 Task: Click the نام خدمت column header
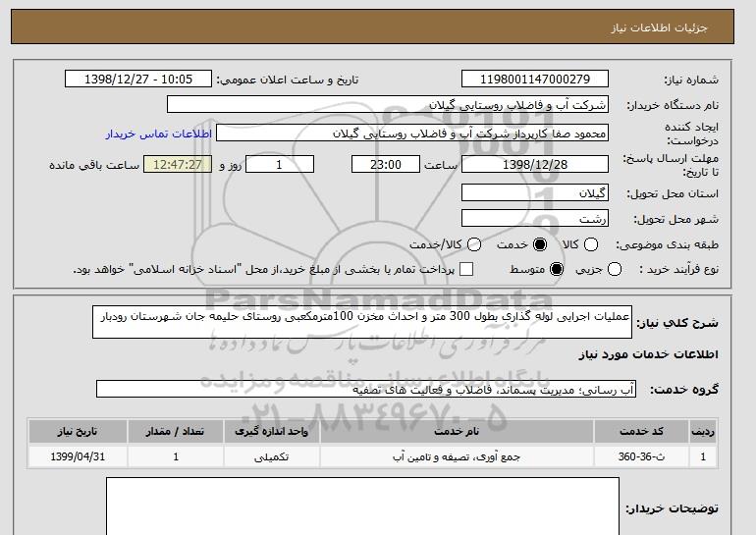click(457, 431)
